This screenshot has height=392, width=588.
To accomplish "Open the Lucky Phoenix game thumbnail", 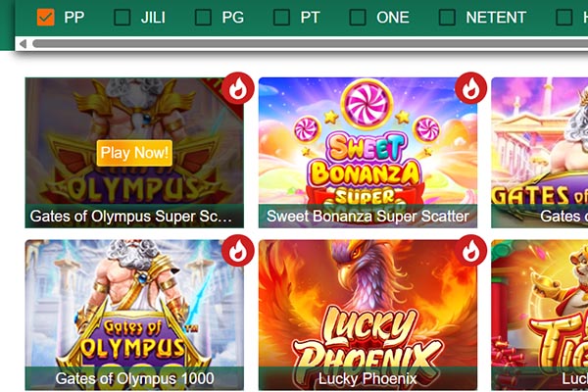I will pyautogui.click(x=367, y=316).
